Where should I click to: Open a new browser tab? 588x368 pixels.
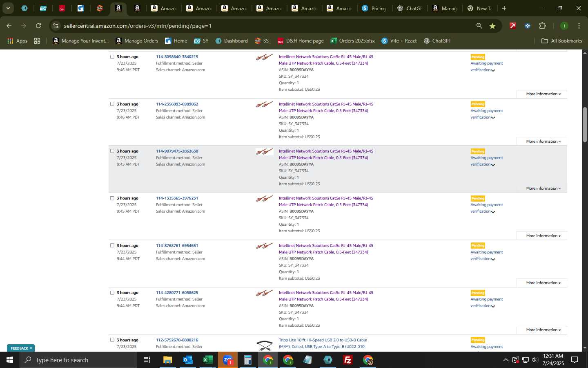tap(504, 8)
